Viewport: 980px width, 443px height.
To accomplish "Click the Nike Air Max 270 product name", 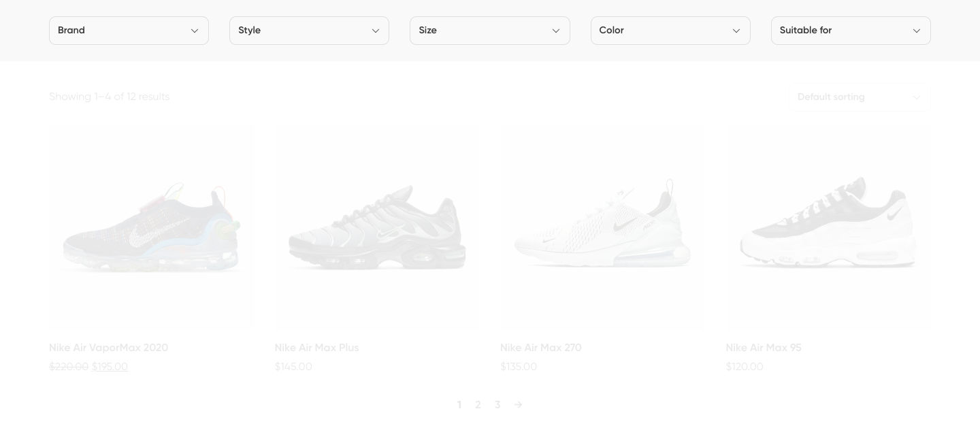I will coord(540,348).
